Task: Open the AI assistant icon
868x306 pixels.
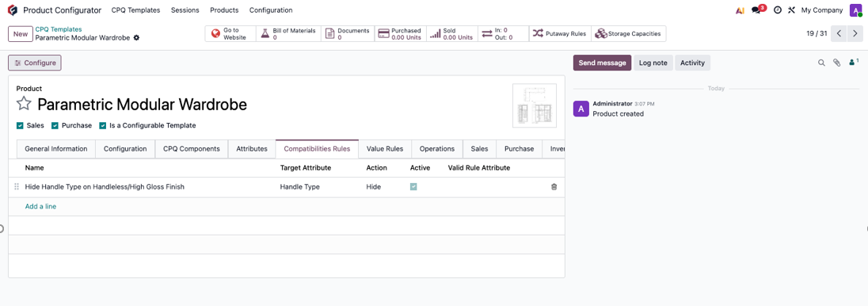Action: (740, 10)
